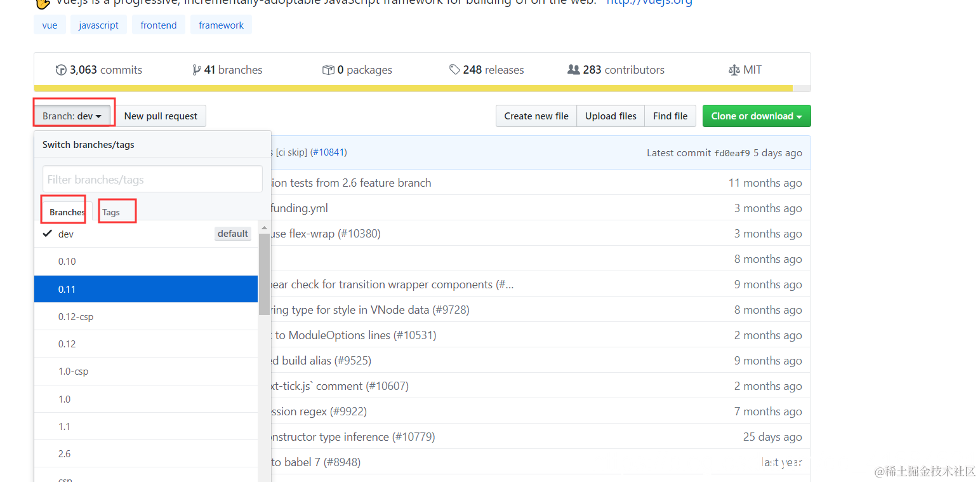Open the #10841 pull request link
The width and height of the screenshot is (980, 482).
tap(329, 152)
